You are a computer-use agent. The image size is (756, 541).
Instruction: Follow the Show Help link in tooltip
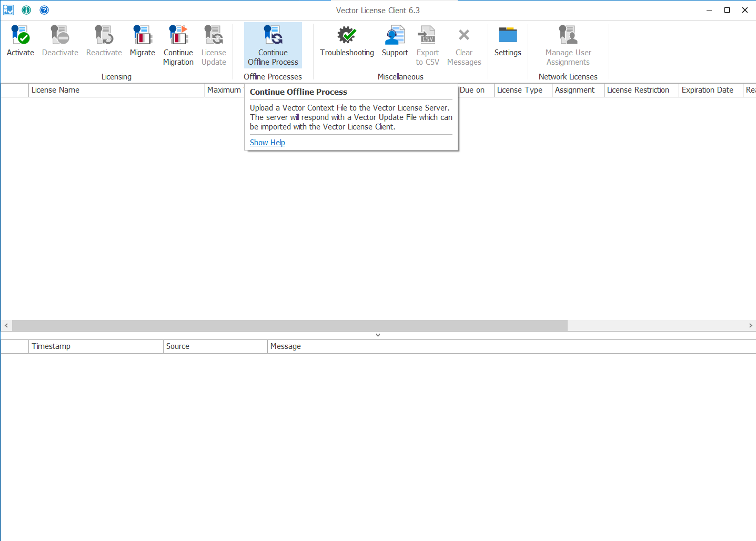click(x=267, y=143)
